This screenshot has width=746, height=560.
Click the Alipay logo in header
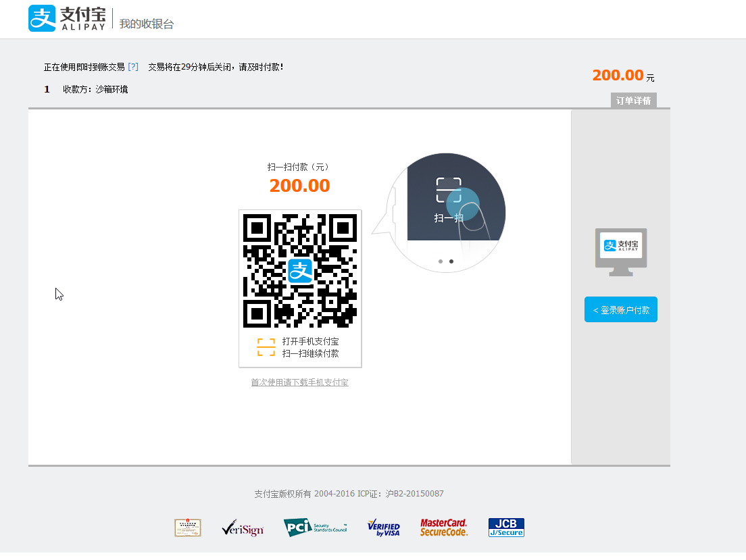point(67,18)
